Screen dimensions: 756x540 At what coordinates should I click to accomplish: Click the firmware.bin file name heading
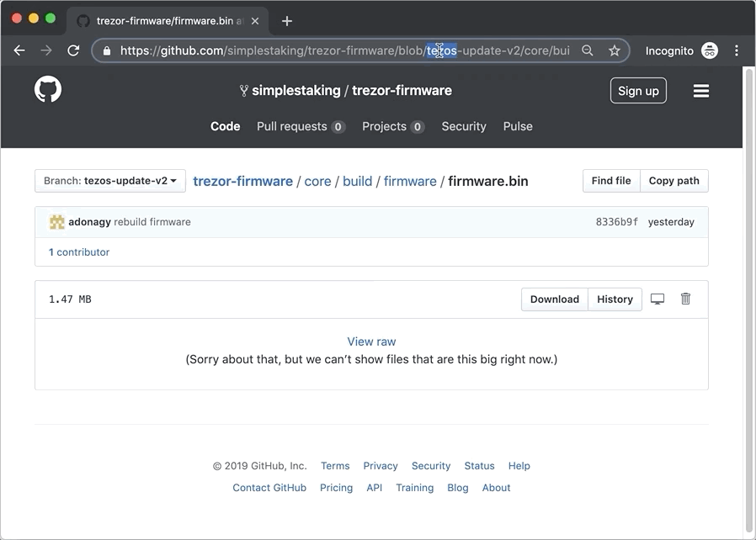[488, 181]
